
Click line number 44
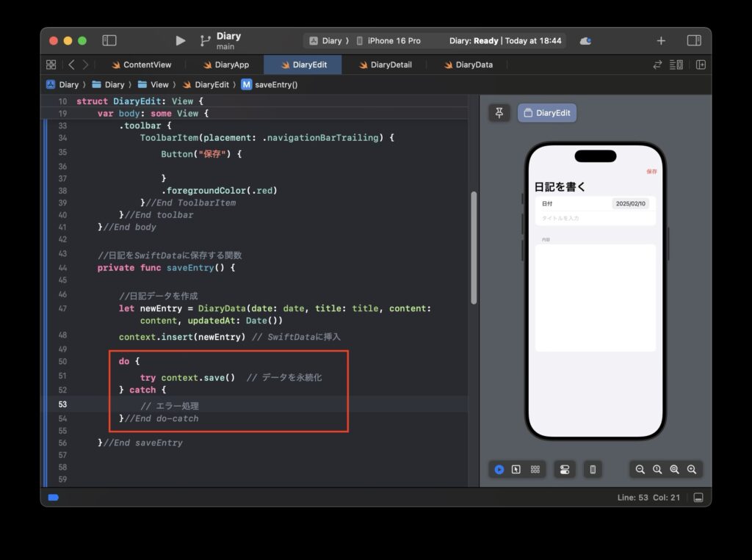tap(63, 268)
